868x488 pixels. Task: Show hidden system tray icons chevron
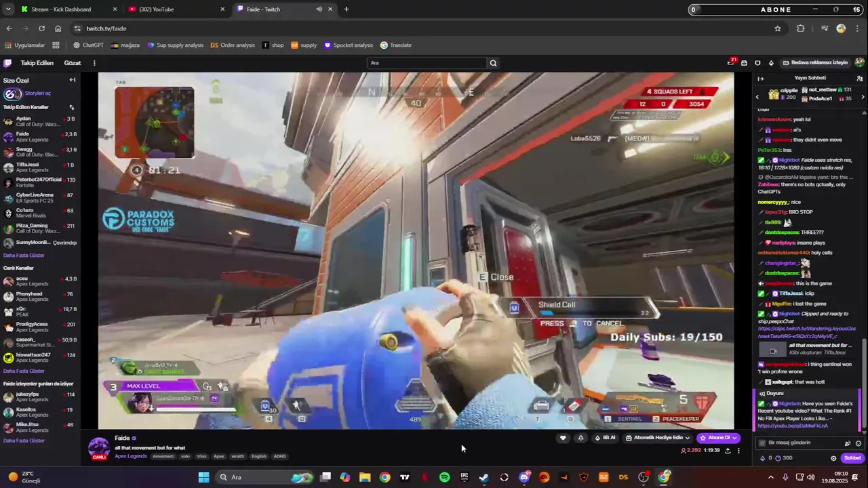click(x=770, y=477)
